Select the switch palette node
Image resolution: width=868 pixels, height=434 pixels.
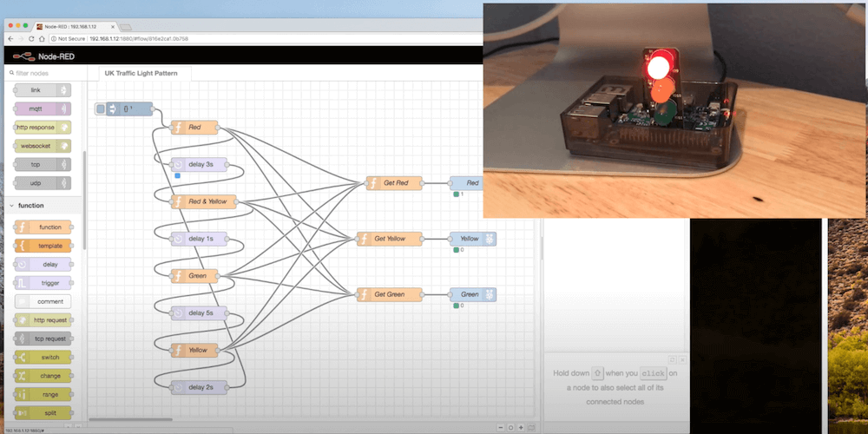[x=43, y=357]
